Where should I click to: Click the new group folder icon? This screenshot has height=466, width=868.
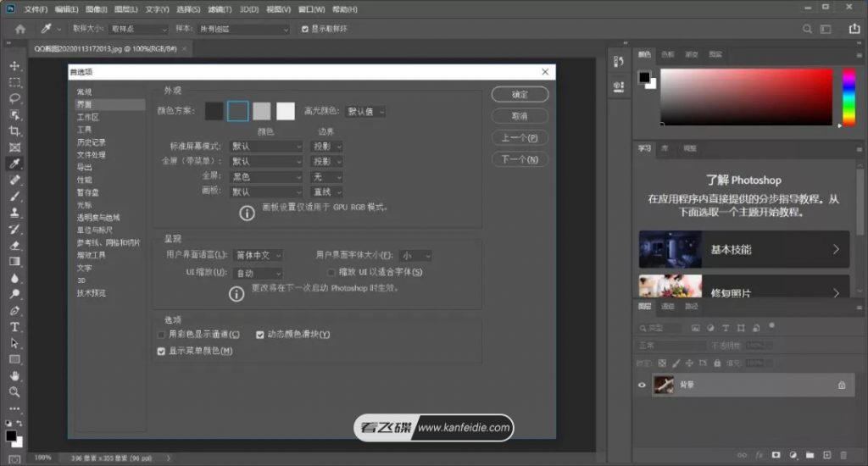click(810, 455)
